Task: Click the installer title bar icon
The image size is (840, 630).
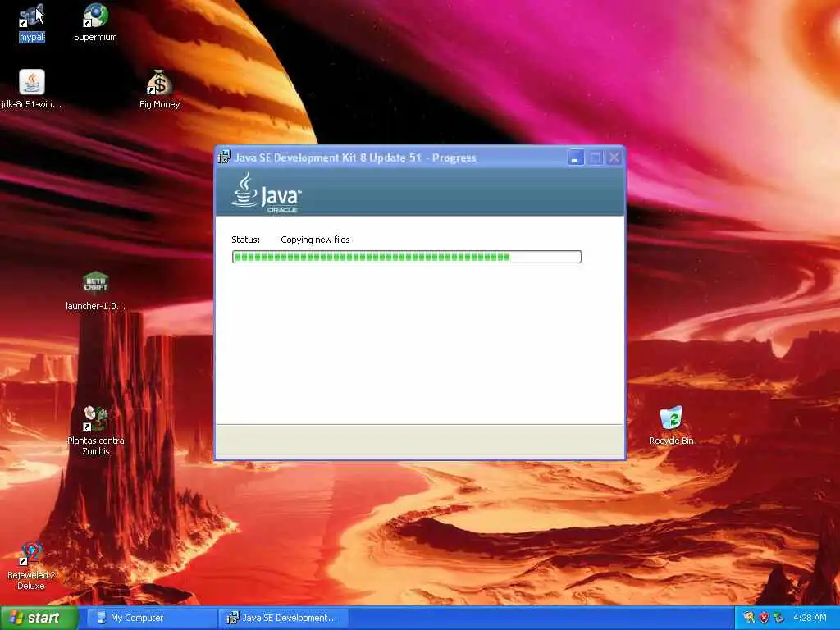Action: [x=224, y=157]
